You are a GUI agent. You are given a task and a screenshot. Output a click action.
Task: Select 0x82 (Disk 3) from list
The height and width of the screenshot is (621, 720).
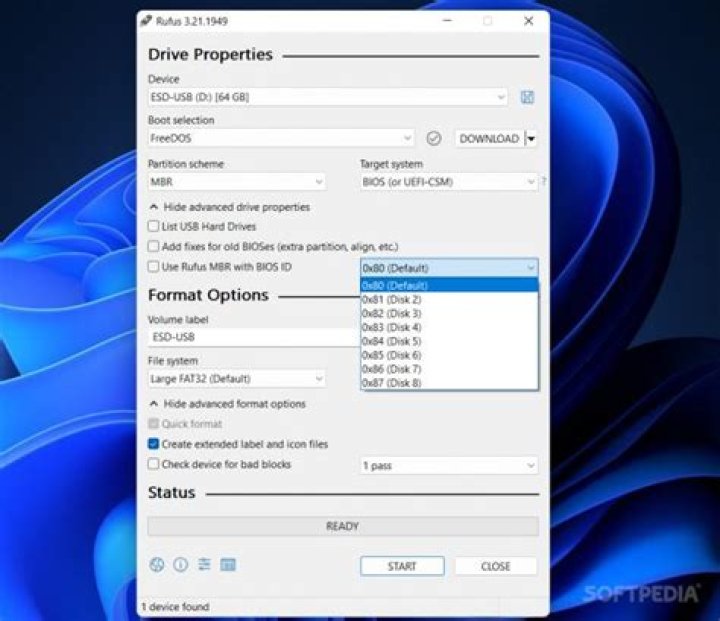point(391,313)
